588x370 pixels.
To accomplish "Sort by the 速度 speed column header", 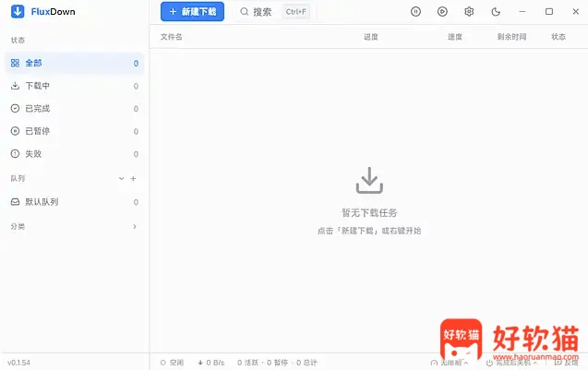I will click(455, 37).
